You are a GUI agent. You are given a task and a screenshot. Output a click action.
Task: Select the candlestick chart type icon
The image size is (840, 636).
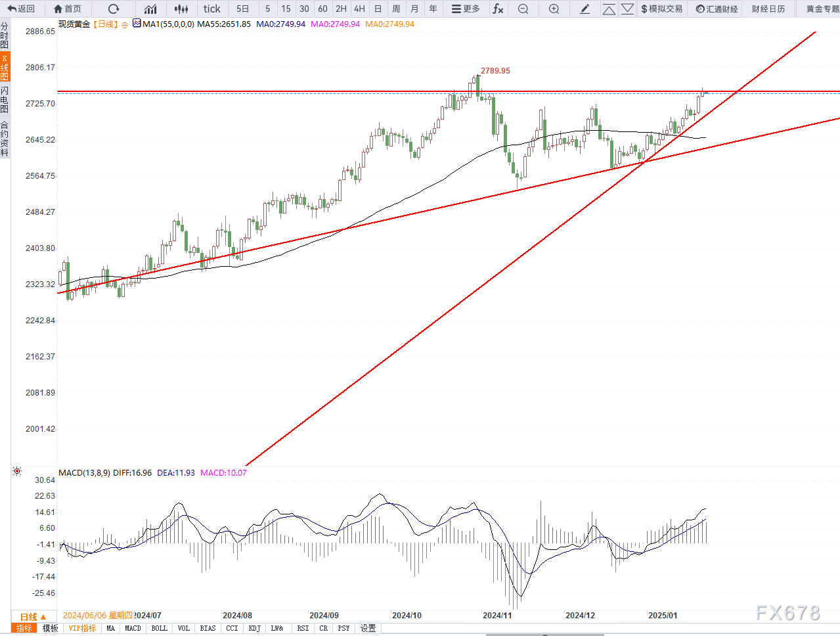point(181,9)
